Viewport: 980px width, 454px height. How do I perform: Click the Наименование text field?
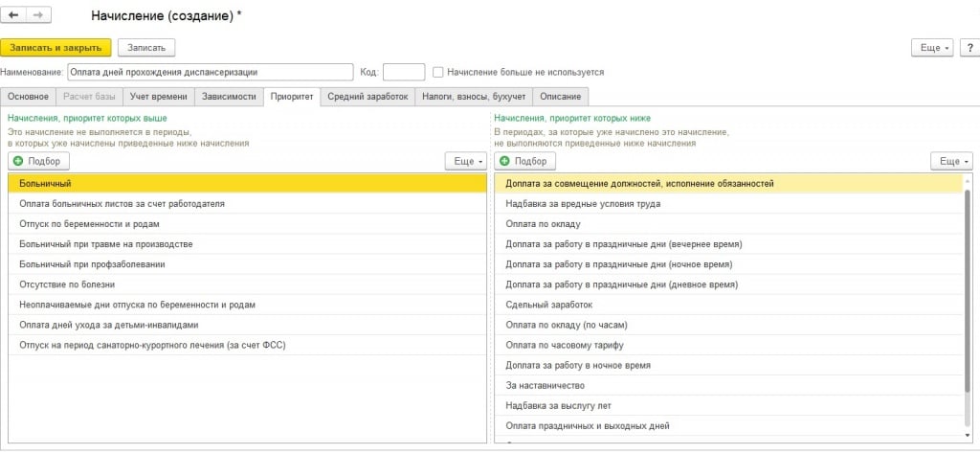click(211, 72)
